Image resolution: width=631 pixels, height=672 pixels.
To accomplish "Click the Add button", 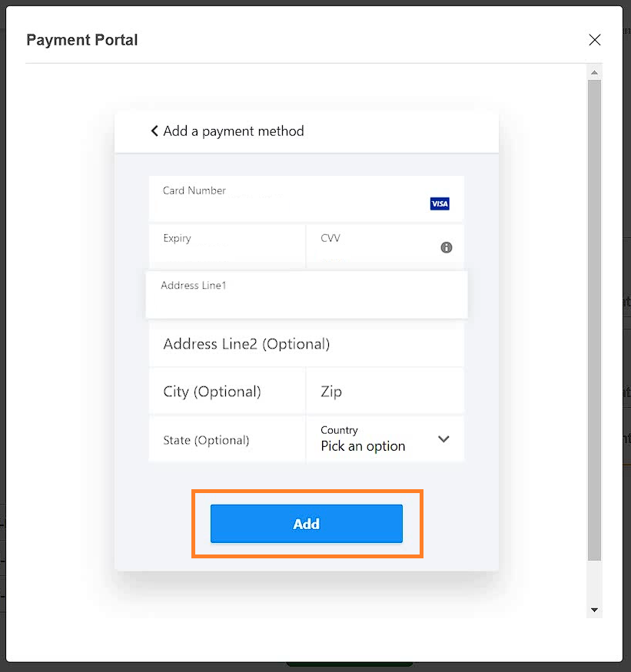I will coord(307,523).
